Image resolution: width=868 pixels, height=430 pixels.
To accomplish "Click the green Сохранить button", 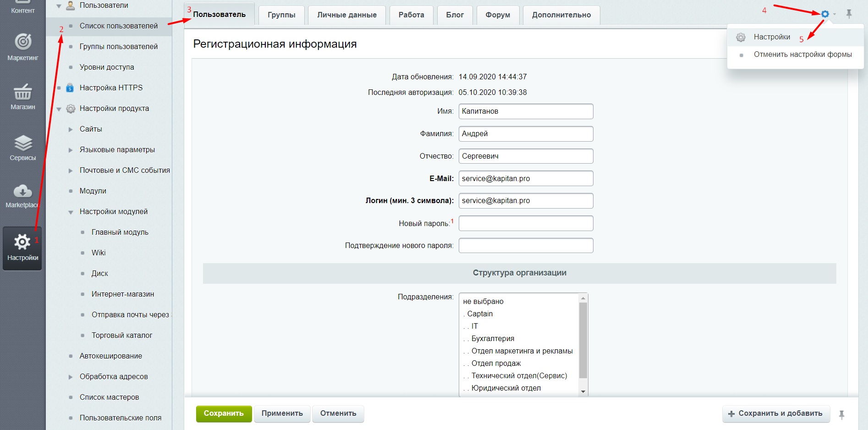I will click(x=224, y=413).
